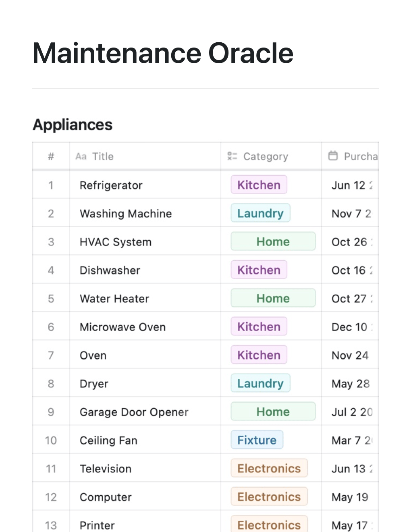This screenshot has height=532, width=411.
Task: Open the Refrigerator entry
Action: 111,185
